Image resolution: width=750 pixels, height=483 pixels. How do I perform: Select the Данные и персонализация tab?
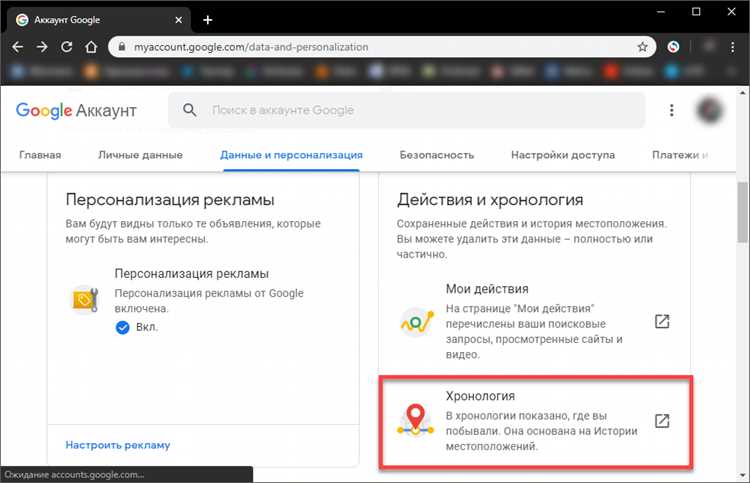[291, 155]
